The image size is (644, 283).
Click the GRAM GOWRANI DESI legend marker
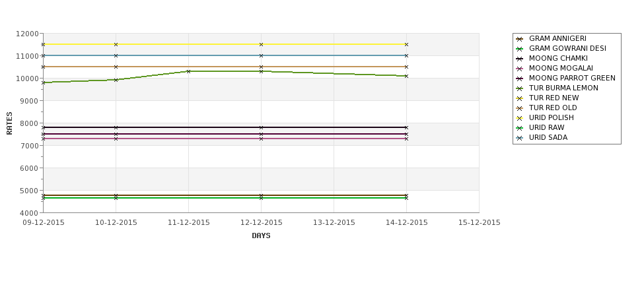pos(520,49)
